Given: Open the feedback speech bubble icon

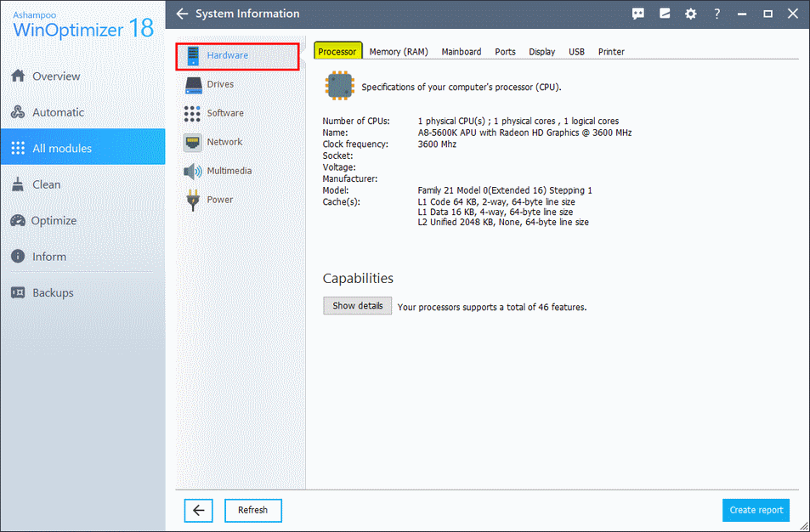Looking at the screenshot, I should (x=638, y=14).
